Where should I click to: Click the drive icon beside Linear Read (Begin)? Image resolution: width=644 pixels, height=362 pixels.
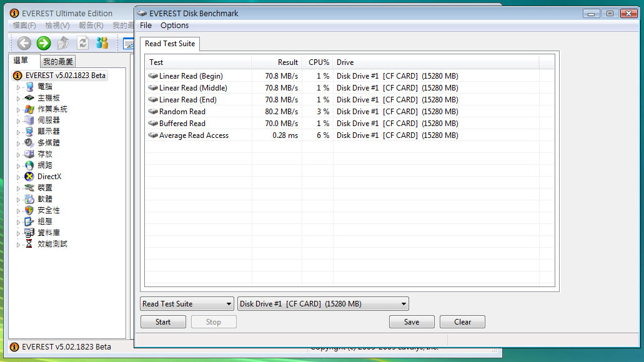[x=153, y=76]
